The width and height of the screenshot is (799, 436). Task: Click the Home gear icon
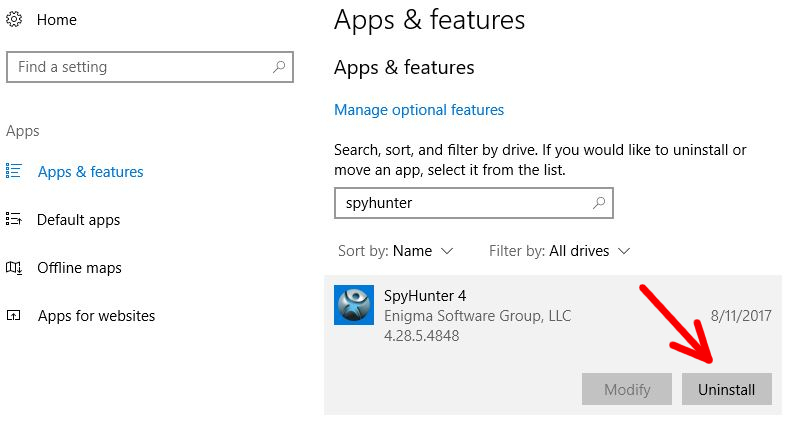pyautogui.click(x=14, y=19)
